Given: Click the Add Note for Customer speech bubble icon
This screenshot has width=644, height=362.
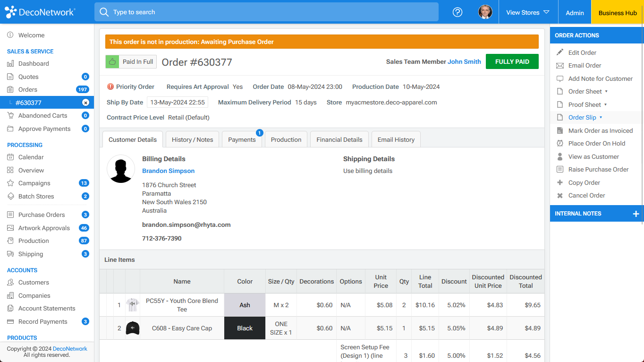Looking at the screenshot, I should [x=559, y=78].
